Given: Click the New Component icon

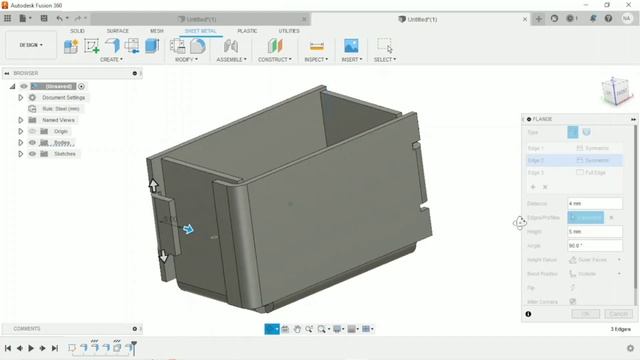Looking at the screenshot, I should (x=71, y=46).
